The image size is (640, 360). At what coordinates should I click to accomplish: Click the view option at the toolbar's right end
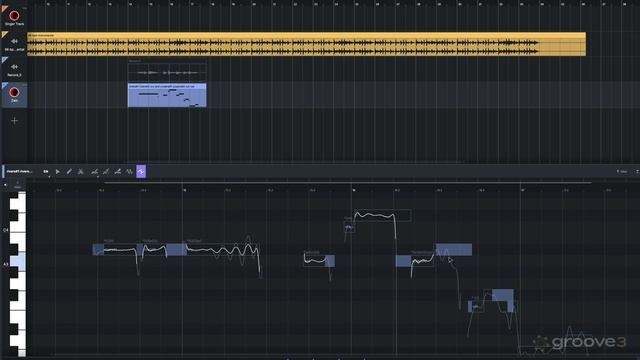pyautogui.click(x=622, y=172)
